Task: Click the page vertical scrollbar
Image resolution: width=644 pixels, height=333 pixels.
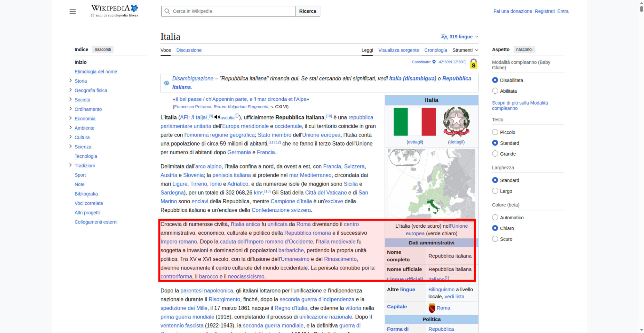Action: pyautogui.click(x=641, y=161)
